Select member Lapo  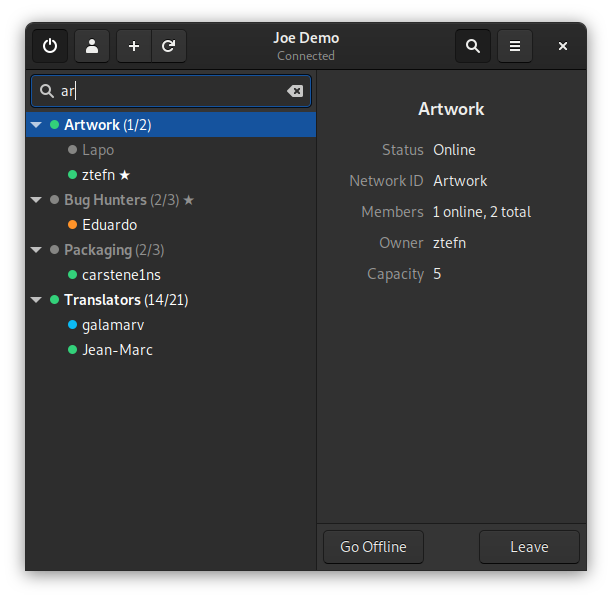pos(98,150)
